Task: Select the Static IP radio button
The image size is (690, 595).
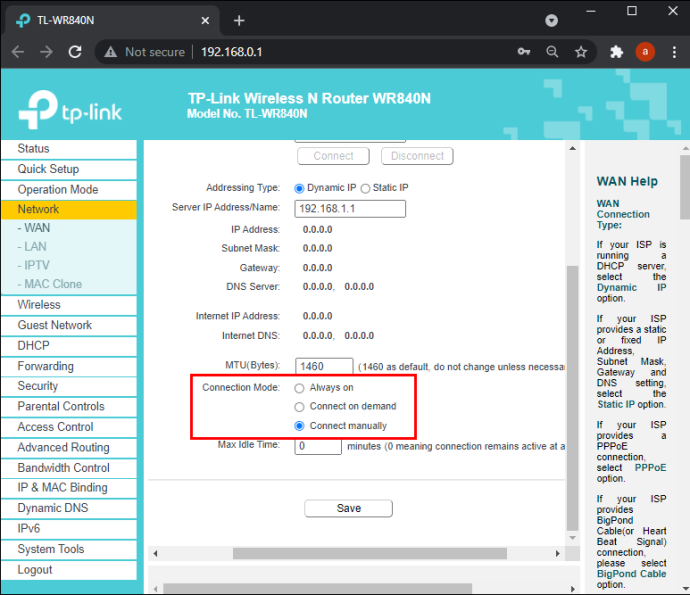Action: [x=365, y=188]
